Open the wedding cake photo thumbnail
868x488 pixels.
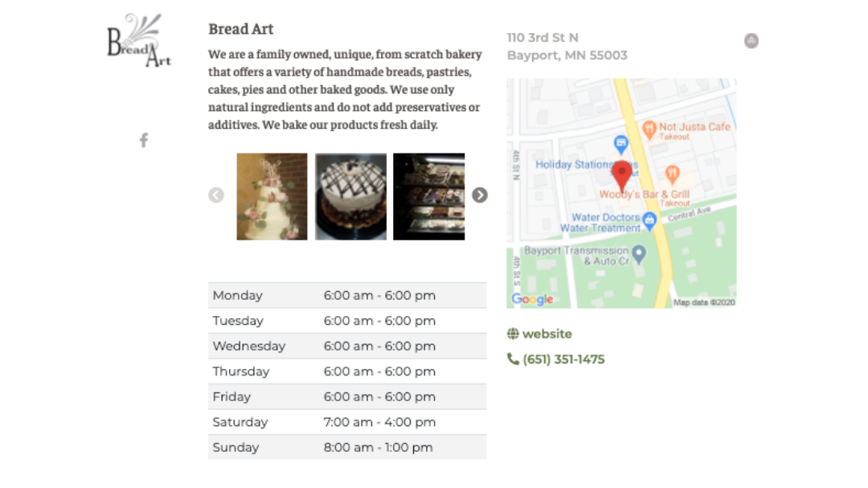coord(272,197)
